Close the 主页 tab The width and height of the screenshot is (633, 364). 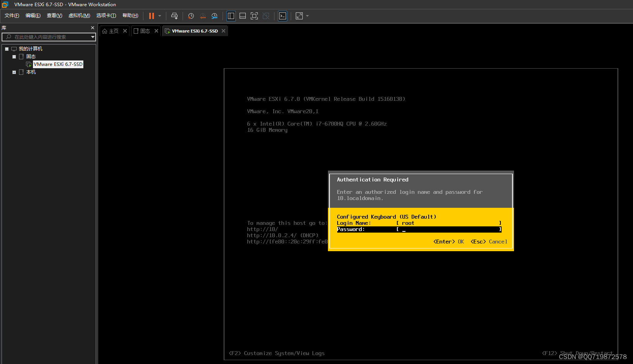click(x=125, y=31)
